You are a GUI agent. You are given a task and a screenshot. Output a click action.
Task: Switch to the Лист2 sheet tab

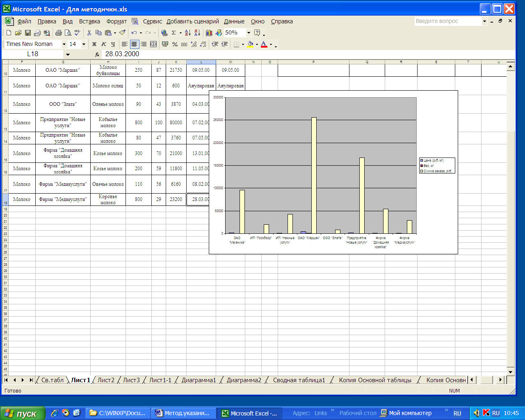(x=106, y=380)
